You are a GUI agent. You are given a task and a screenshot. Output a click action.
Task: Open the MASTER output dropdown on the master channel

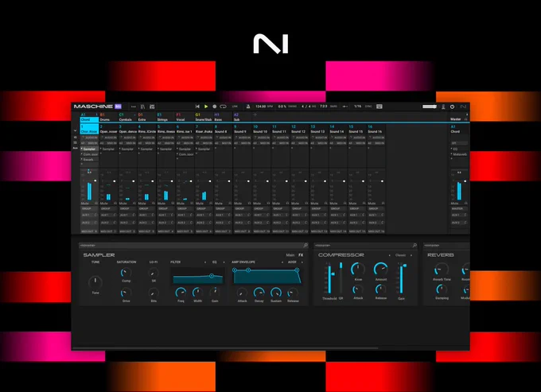459,208
